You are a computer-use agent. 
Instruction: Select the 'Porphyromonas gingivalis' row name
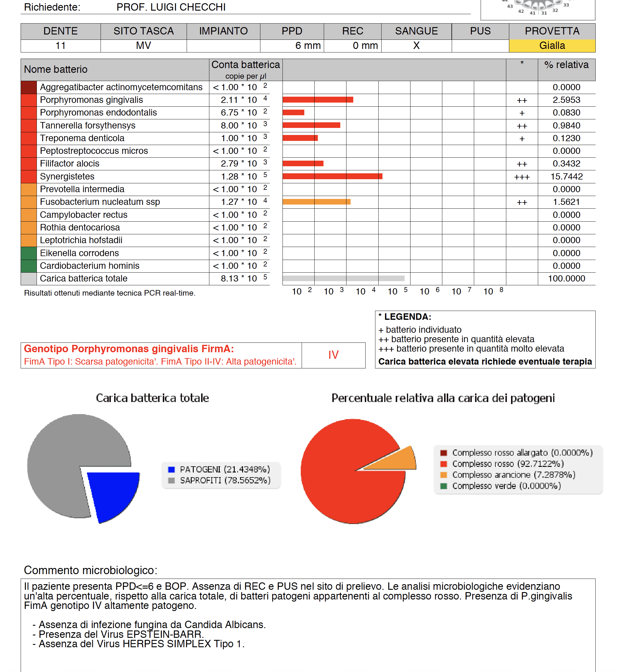click(x=91, y=100)
